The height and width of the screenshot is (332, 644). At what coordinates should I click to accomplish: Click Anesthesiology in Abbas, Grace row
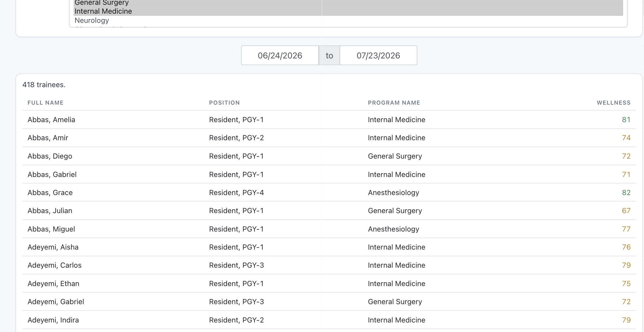point(393,193)
